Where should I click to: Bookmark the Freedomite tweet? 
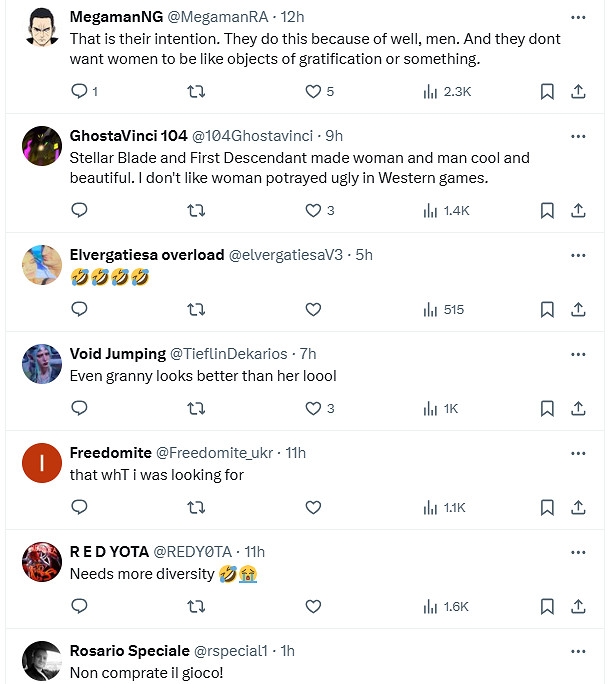[547, 507]
